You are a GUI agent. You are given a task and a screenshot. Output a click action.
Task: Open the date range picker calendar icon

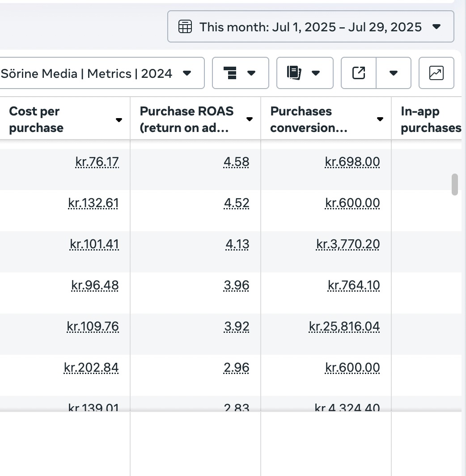point(185,27)
